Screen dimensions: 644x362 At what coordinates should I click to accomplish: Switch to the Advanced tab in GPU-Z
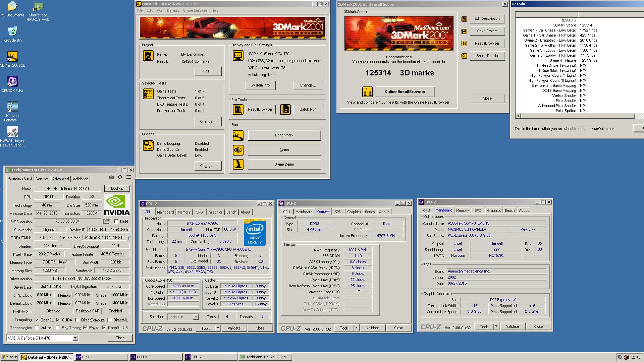[x=60, y=179]
